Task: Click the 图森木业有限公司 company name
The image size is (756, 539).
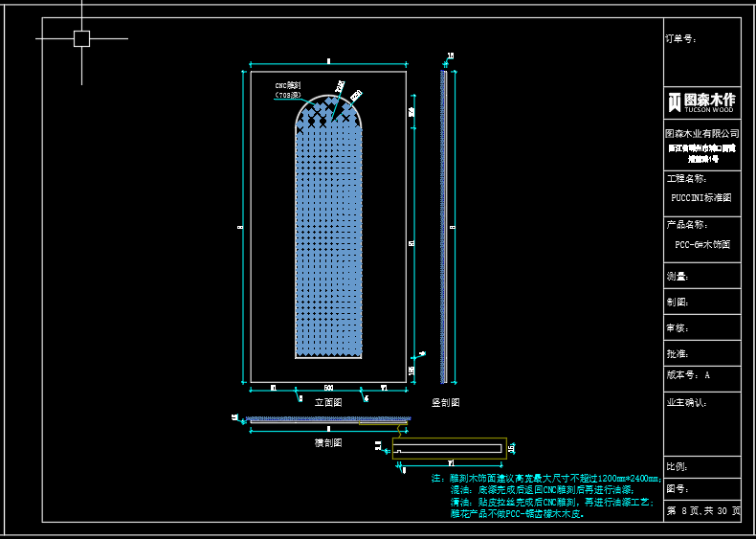Action: [x=701, y=133]
